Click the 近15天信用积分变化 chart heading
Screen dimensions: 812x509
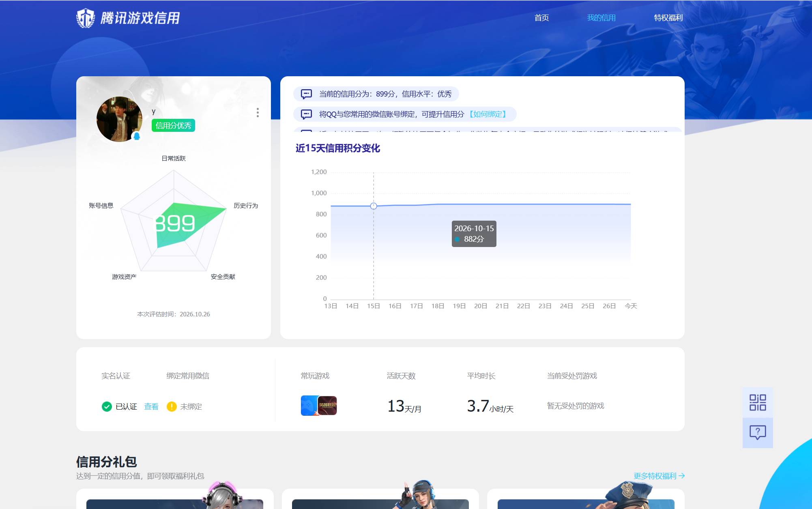click(337, 148)
